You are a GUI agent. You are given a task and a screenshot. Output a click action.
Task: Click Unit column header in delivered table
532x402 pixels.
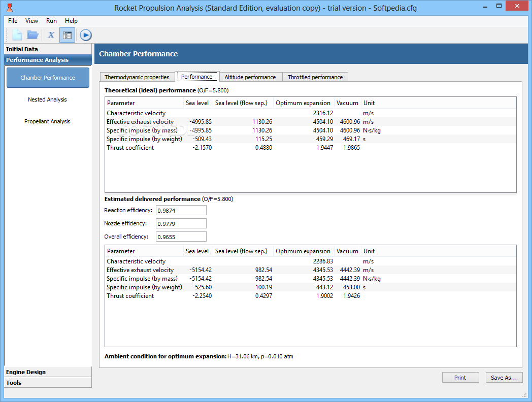click(x=369, y=251)
